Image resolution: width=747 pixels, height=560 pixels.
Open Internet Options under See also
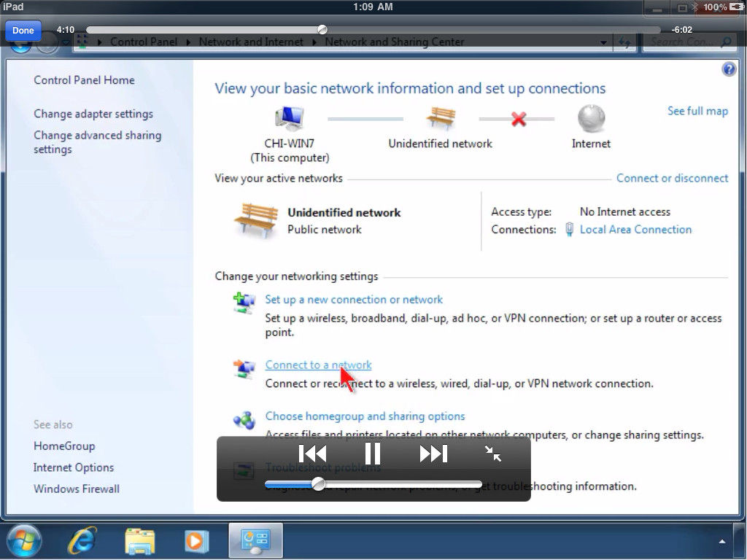point(74,467)
